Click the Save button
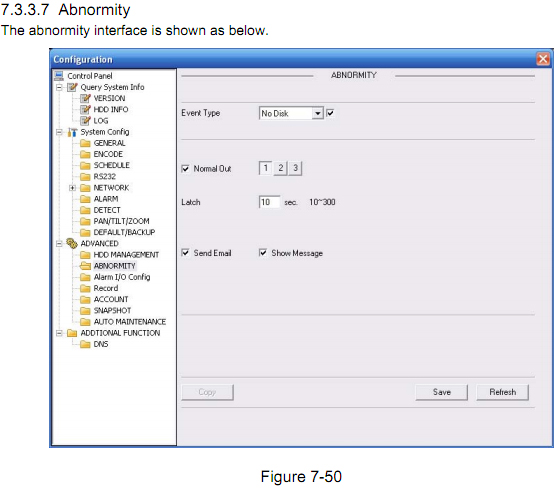The width and height of the screenshot is (559, 489). coord(442,392)
